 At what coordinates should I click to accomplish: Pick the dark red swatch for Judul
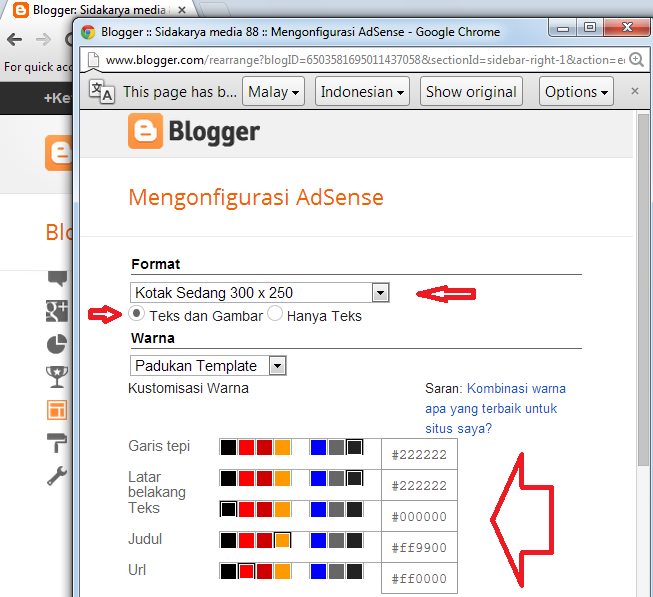point(264,540)
